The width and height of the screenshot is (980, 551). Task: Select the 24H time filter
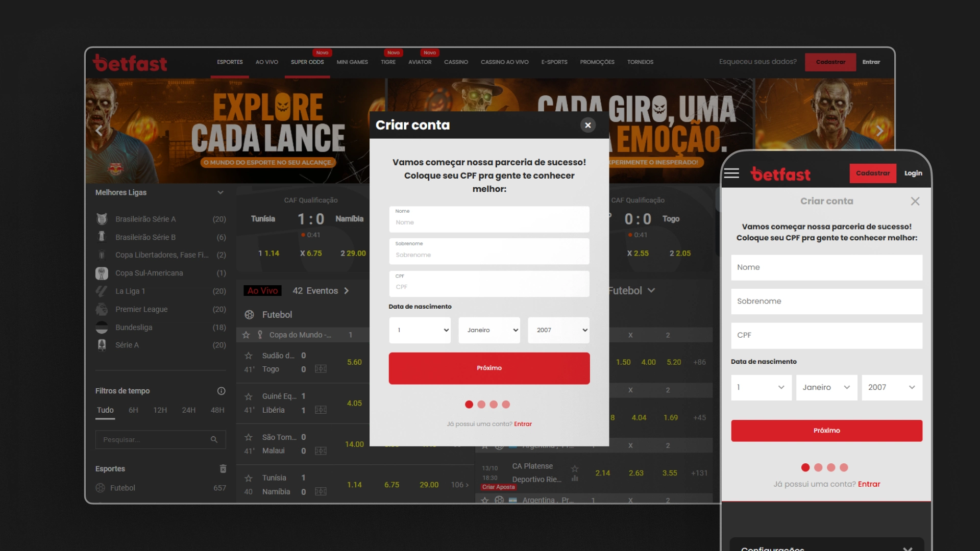pos(188,410)
